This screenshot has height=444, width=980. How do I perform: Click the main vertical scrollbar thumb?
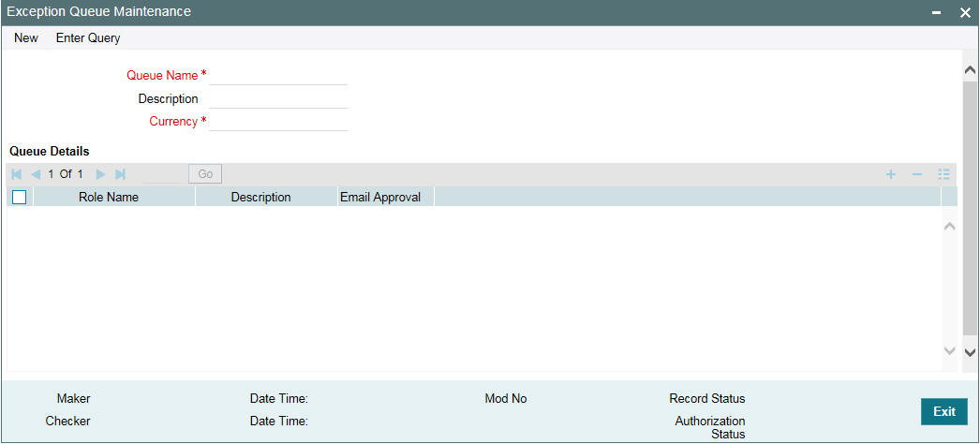[970, 209]
